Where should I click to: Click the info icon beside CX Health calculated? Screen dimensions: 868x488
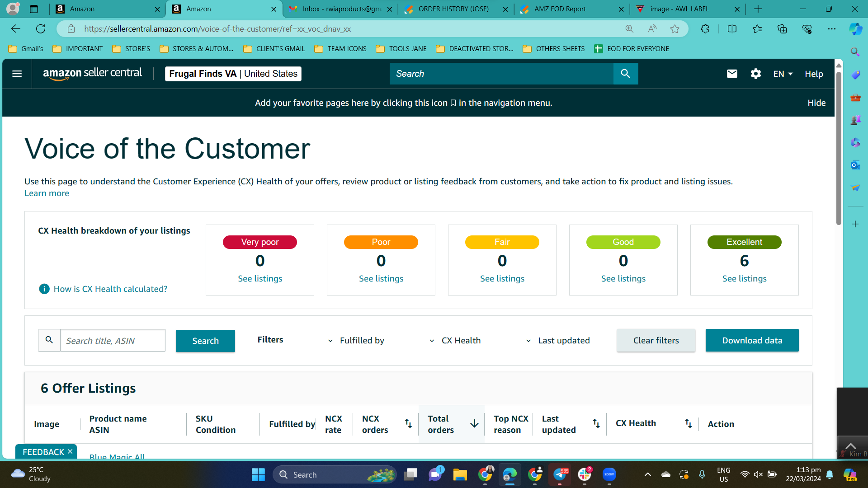pyautogui.click(x=44, y=289)
